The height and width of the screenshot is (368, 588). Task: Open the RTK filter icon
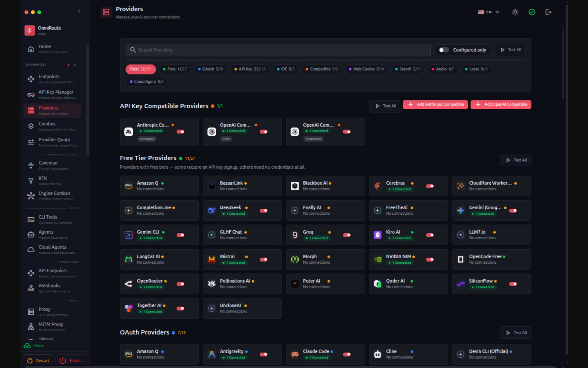pyautogui.click(x=31, y=181)
